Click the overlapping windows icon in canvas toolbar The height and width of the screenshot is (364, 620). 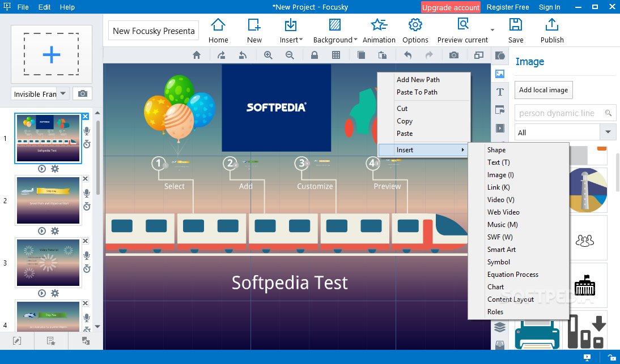[x=479, y=55]
